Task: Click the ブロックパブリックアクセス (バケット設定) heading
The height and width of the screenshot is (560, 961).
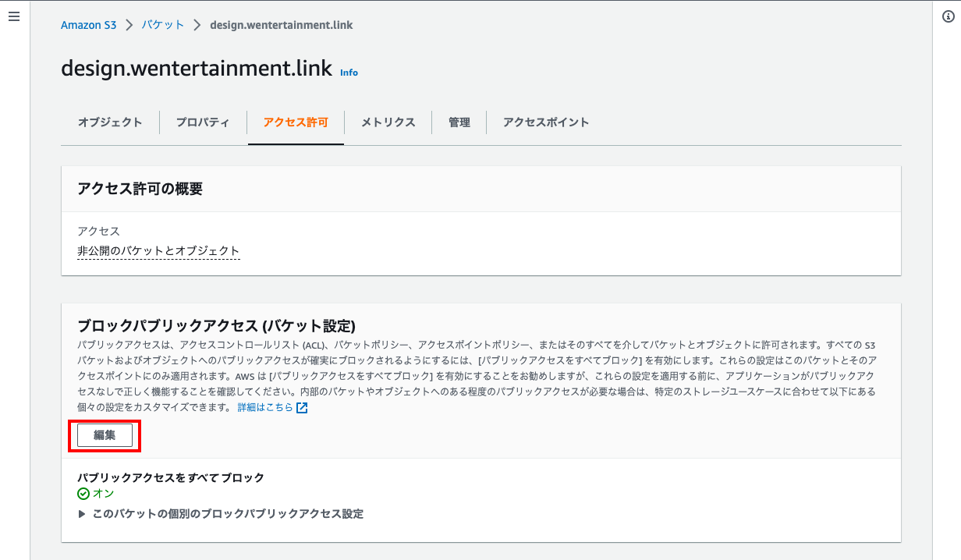Action: click(216, 325)
